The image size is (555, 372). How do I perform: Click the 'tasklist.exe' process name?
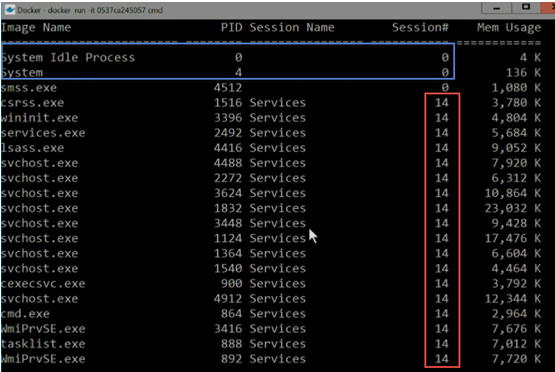pyautogui.click(x=43, y=344)
